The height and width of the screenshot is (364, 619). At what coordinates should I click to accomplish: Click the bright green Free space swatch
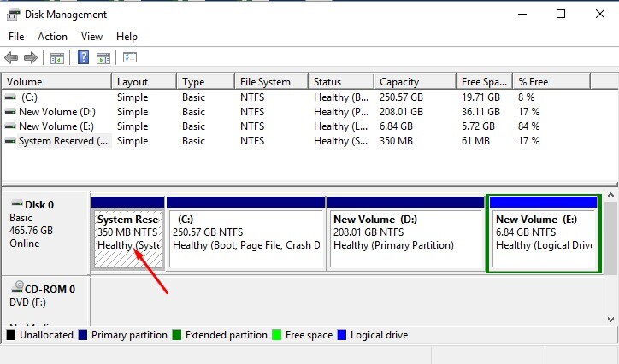coord(277,335)
